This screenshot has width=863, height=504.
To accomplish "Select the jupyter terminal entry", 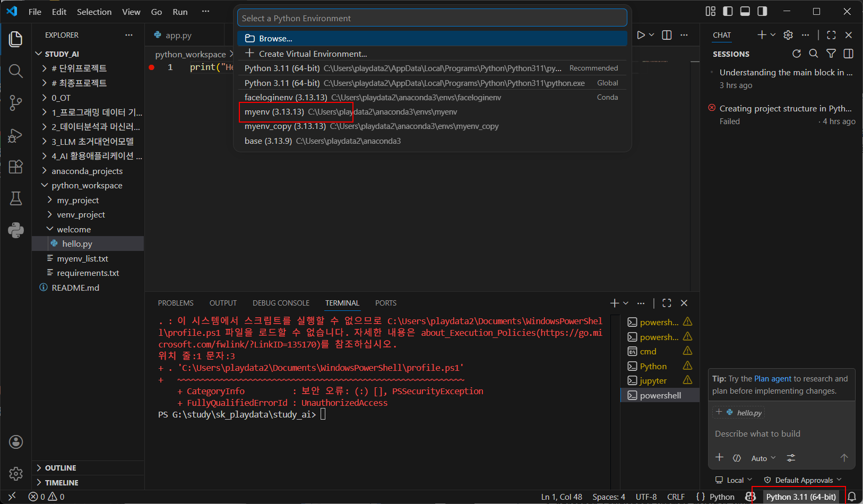I will (x=660, y=380).
